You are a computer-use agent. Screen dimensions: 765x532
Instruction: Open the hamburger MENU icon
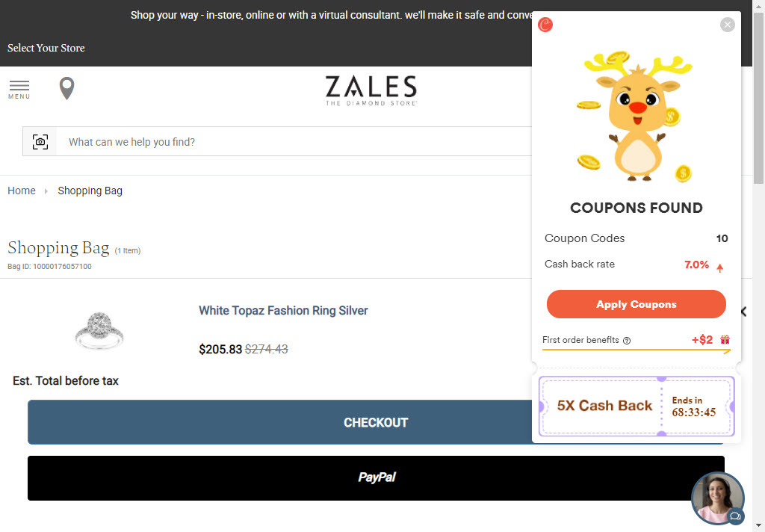tap(19, 90)
